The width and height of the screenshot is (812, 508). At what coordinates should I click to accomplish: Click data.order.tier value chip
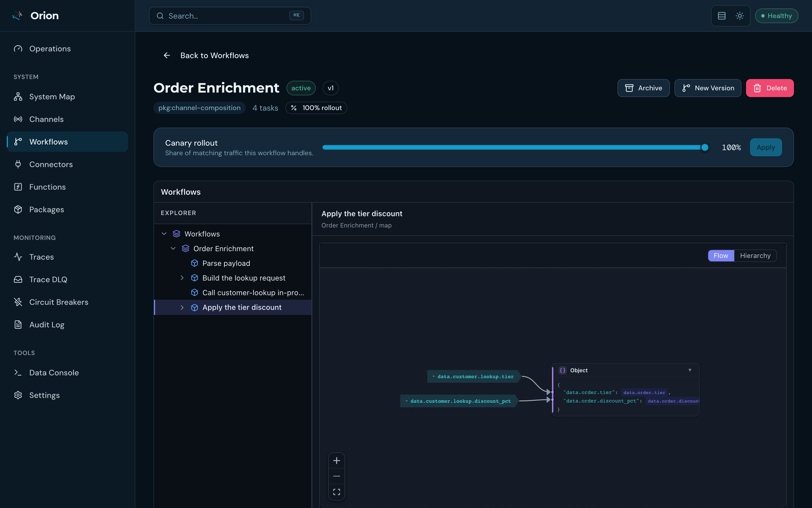[644, 392]
